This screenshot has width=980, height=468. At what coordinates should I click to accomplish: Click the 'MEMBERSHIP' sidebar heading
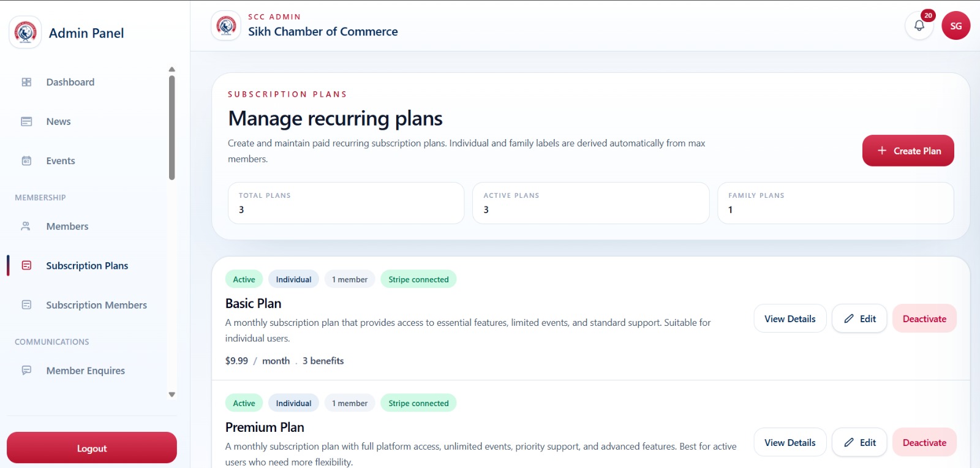point(40,197)
